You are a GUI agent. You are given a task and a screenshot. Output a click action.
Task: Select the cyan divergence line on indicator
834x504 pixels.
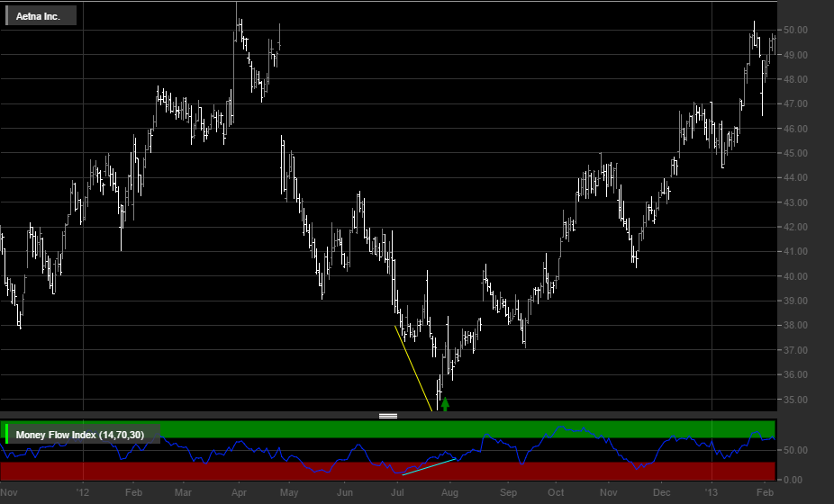(429, 466)
